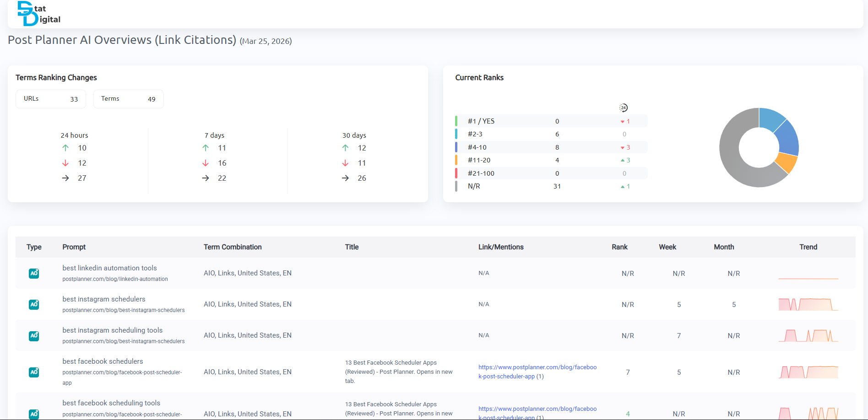This screenshot has height=420, width=868.
Task: Click the 'Terms Ranking Changes' panel title
Action: [x=56, y=78]
